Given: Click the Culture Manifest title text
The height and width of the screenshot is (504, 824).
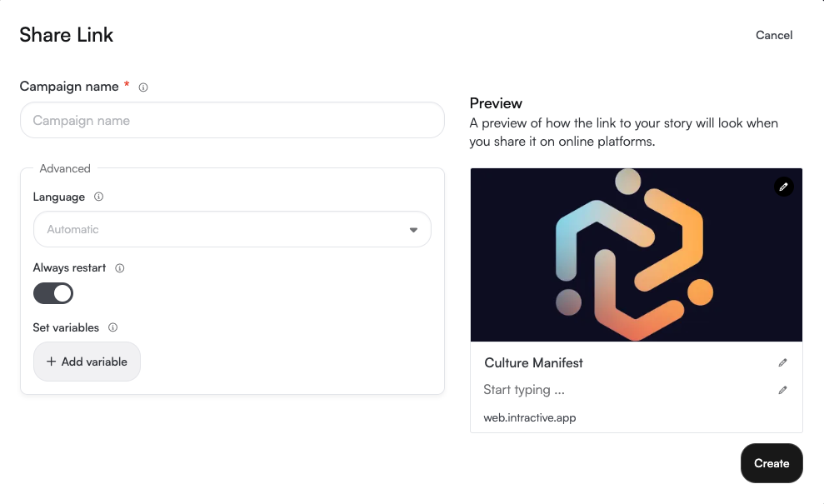Looking at the screenshot, I should [x=533, y=363].
